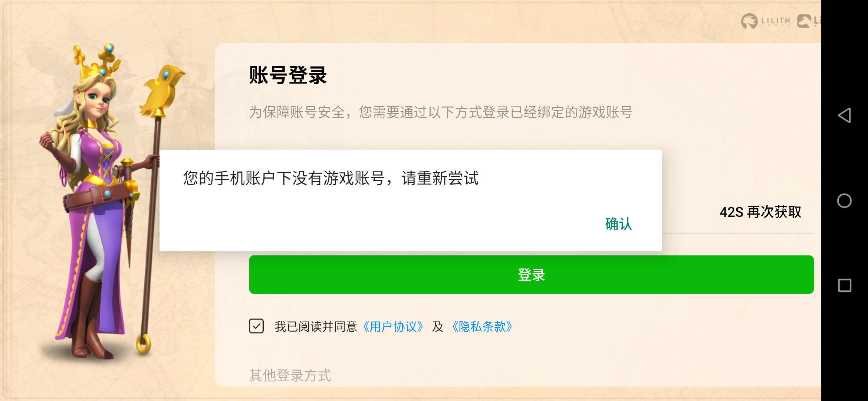
Task: Click the 我已阅读并同意 checkbox label
Action: 316,327
